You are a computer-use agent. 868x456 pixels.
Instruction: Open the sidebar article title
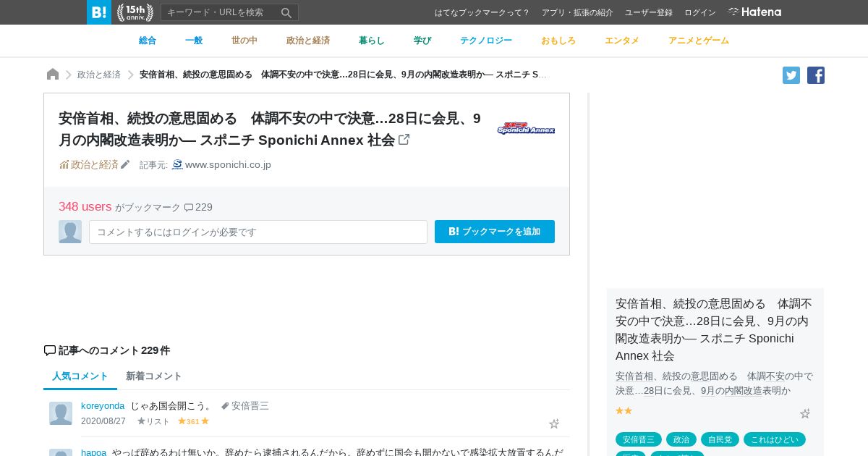coord(714,329)
